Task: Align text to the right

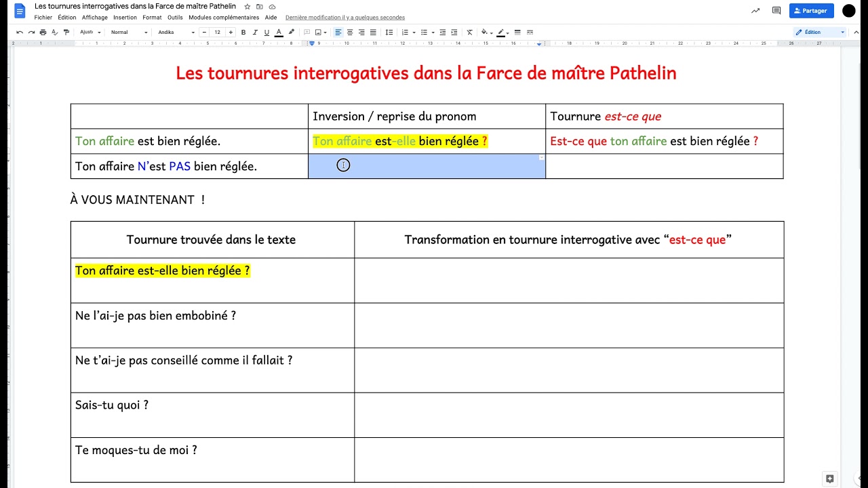Action: tap(361, 32)
